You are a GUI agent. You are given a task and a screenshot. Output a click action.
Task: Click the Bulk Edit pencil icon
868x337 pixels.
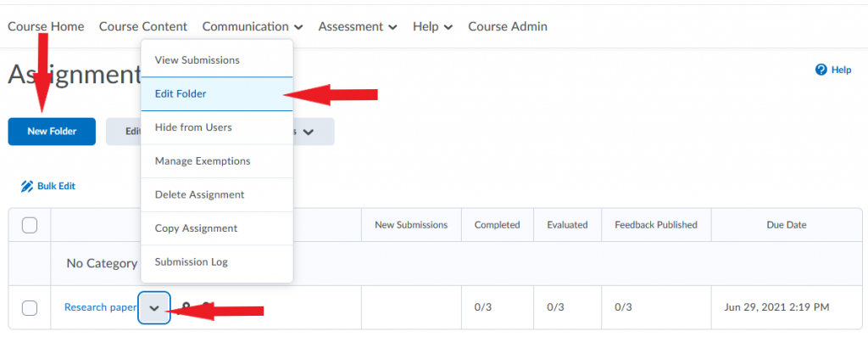pyautogui.click(x=26, y=186)
